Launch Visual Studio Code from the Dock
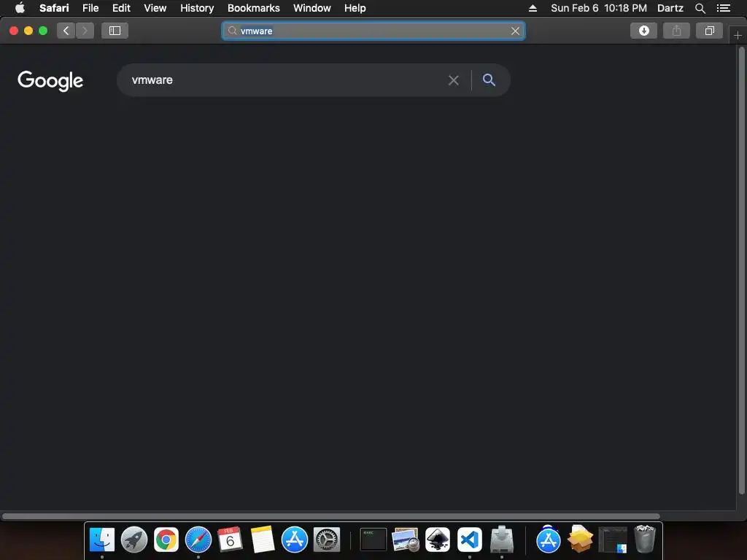The height and width of the screenshot is (560, 747). point(470,540)
